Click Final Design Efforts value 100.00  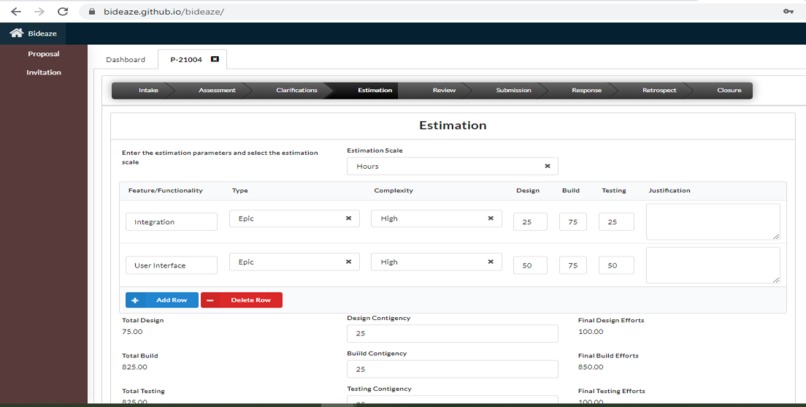(x=591, y=331)
